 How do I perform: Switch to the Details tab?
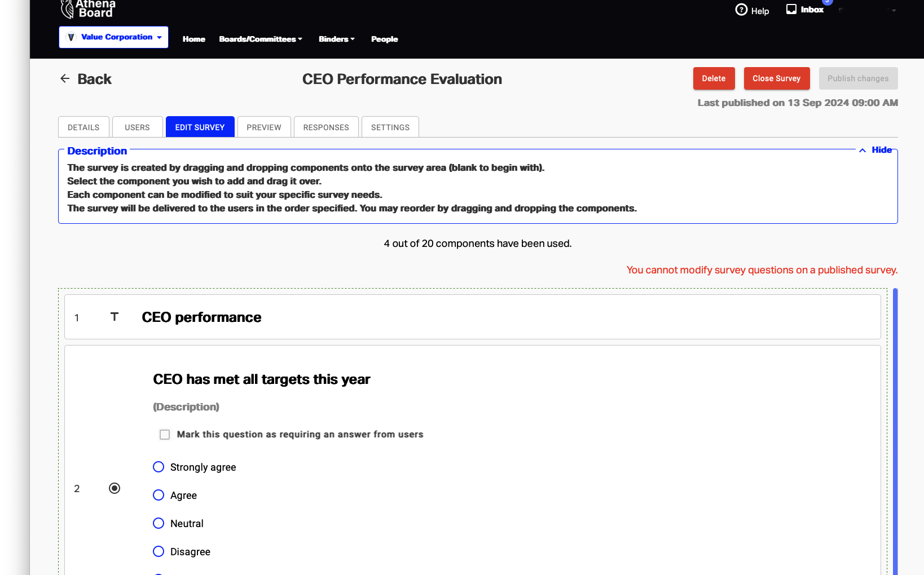[83, 127]
